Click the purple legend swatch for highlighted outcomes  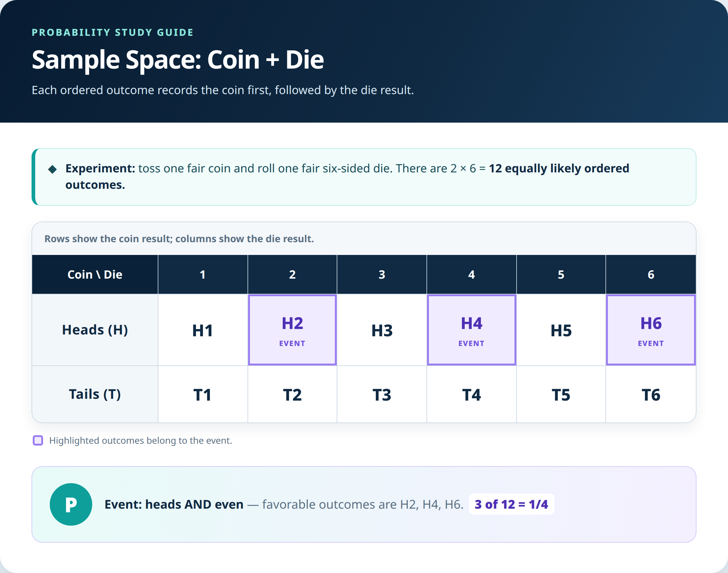pyautogui.click(x=38, y=440)
